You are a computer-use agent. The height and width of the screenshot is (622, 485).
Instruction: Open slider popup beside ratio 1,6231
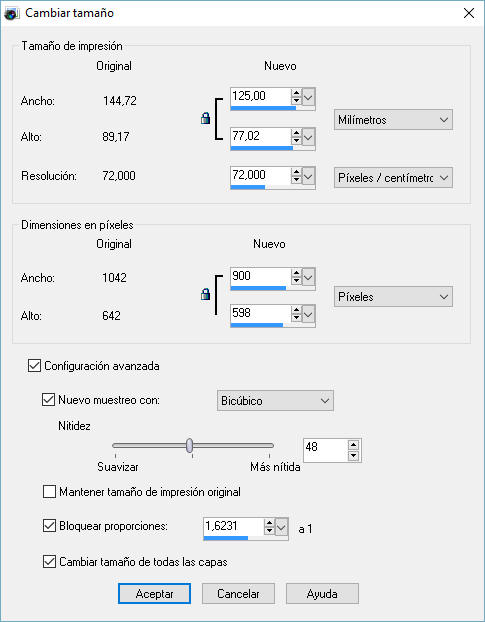[282, 528]
